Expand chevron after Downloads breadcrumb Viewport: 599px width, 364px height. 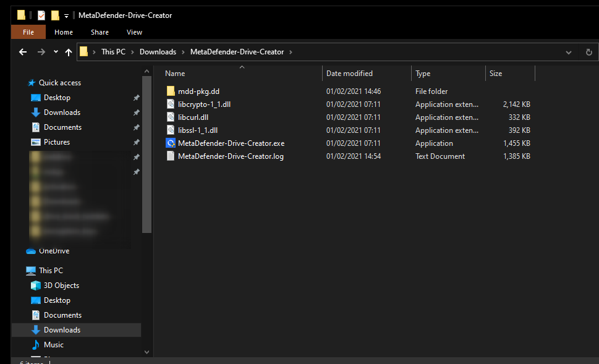point(183,52)
